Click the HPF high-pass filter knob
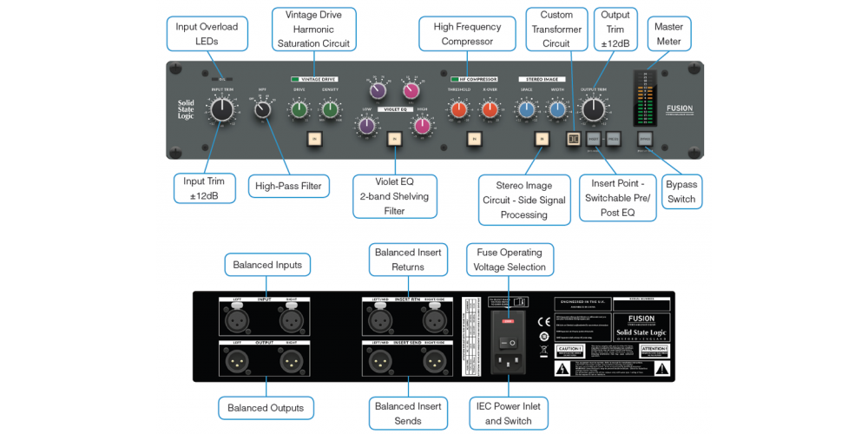Viewport: 868px width, 434px height. pos(263,110)
